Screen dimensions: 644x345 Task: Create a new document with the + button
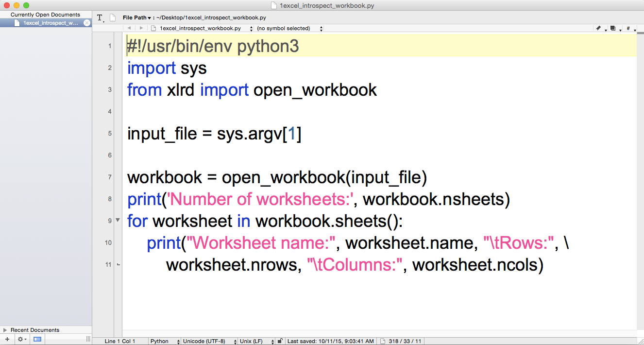coord(7,338)
